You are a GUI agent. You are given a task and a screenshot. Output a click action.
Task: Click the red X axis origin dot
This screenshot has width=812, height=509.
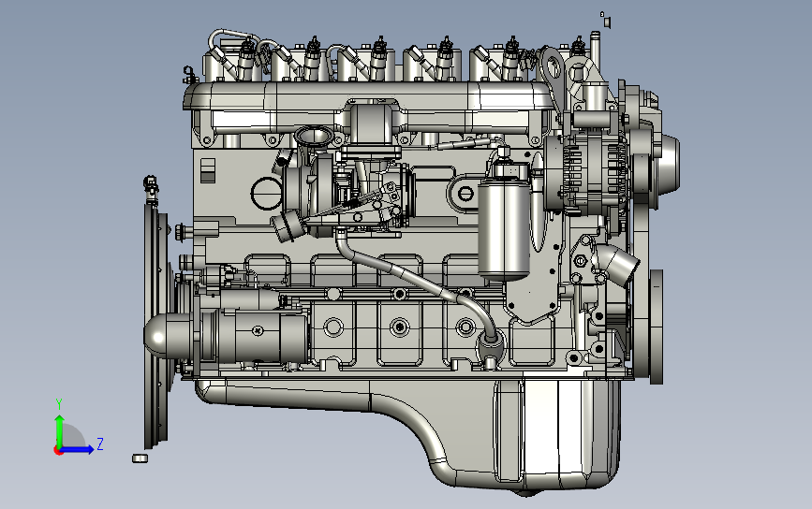coord(58,451)
